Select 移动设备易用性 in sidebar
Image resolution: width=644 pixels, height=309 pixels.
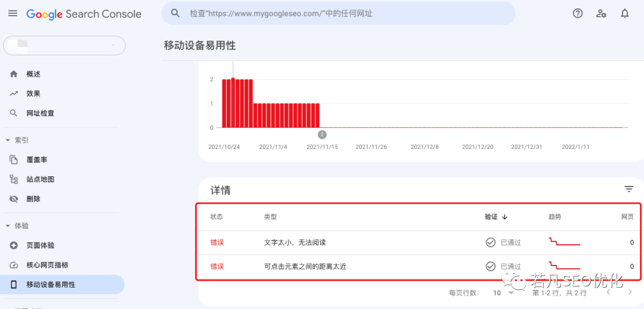(x=64, y=285)
